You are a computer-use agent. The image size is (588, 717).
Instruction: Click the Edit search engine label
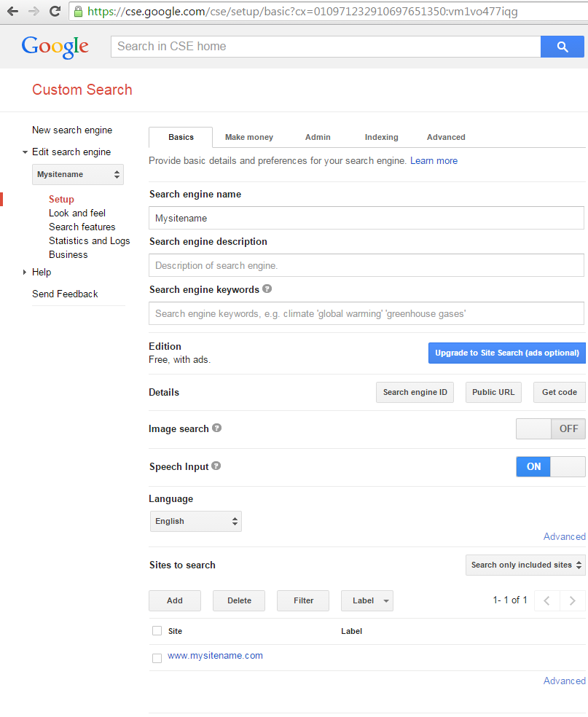(71, 152)
